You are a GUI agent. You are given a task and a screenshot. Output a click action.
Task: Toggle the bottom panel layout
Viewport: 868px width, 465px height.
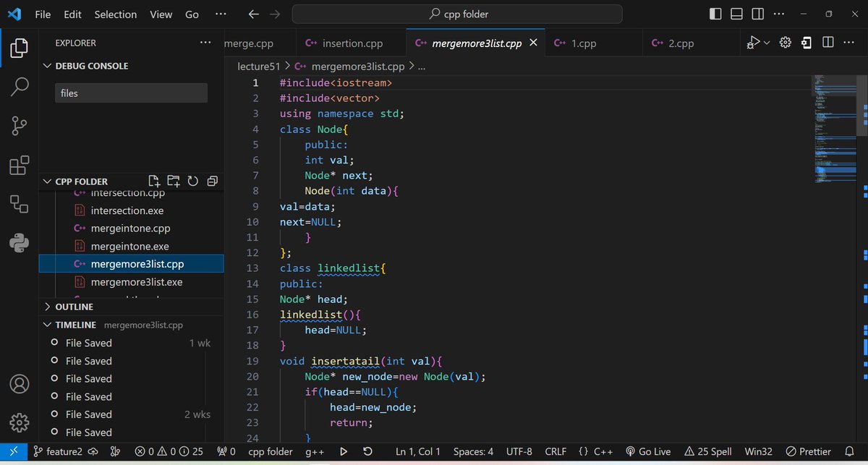pyautogui.click(x=736, y=14)
